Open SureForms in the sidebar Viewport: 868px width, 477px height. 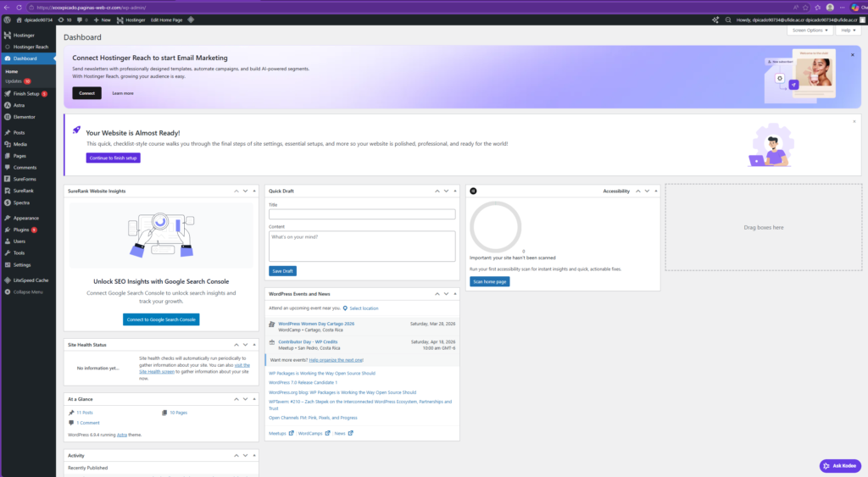coord(28,180)
